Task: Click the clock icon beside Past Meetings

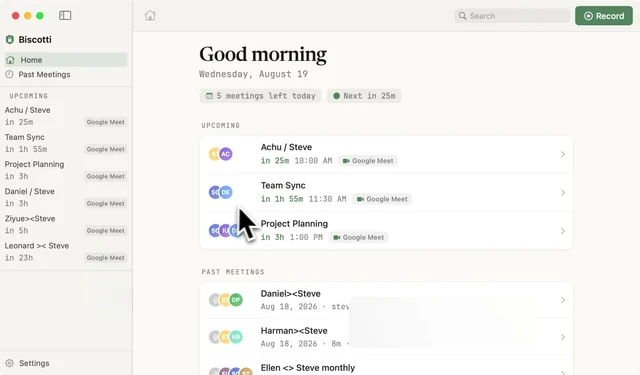Action: click(9, 74)
